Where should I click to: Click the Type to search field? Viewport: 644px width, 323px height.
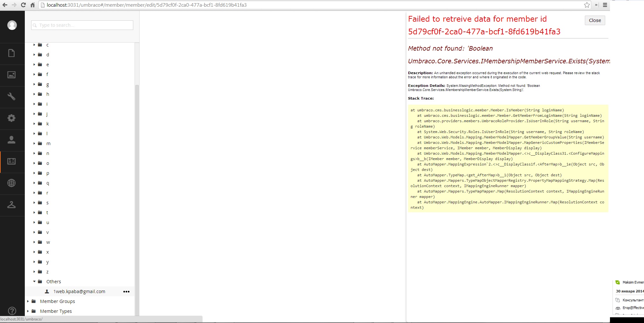[x=82, y=25]
